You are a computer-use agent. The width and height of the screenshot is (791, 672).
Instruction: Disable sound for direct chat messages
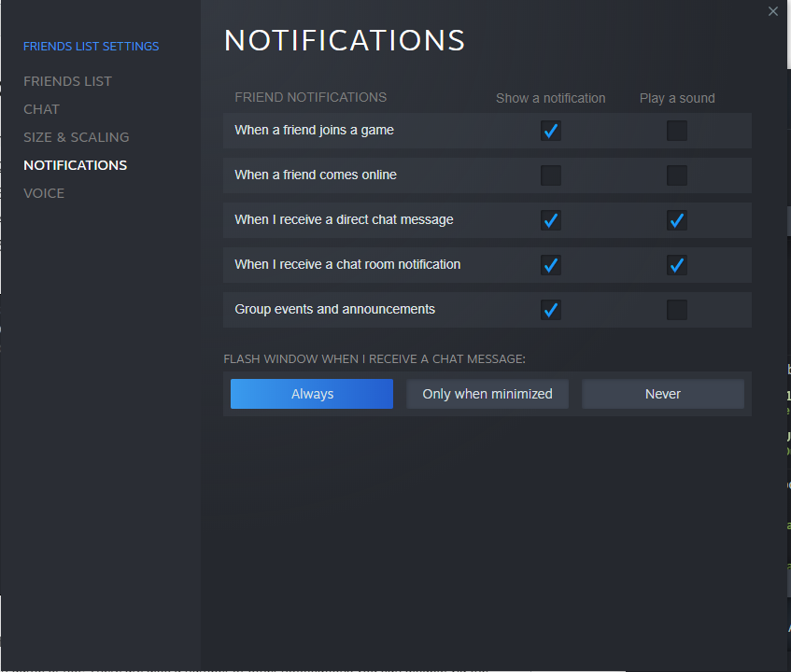tap(676, 220)
